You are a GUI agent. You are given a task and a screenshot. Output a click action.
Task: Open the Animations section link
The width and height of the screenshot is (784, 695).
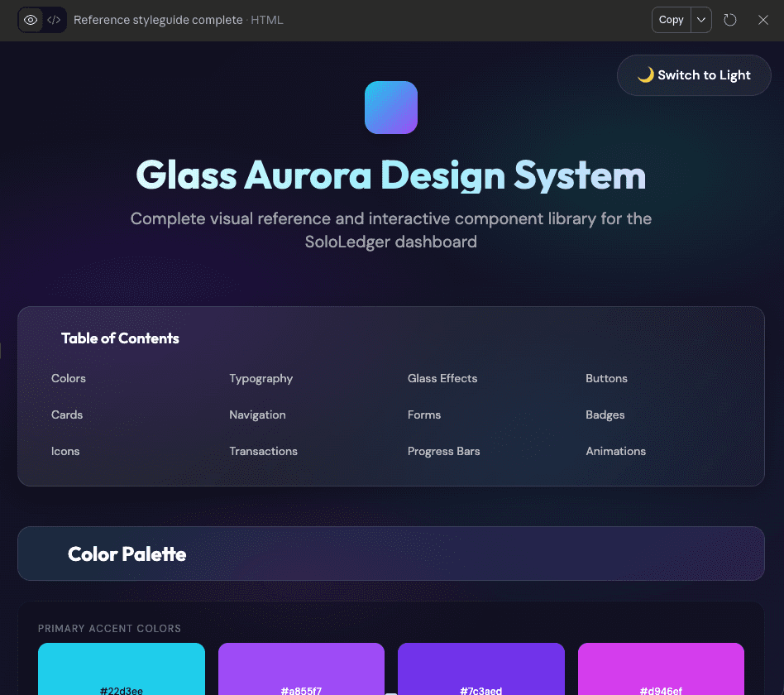click(x=616, y=451)
